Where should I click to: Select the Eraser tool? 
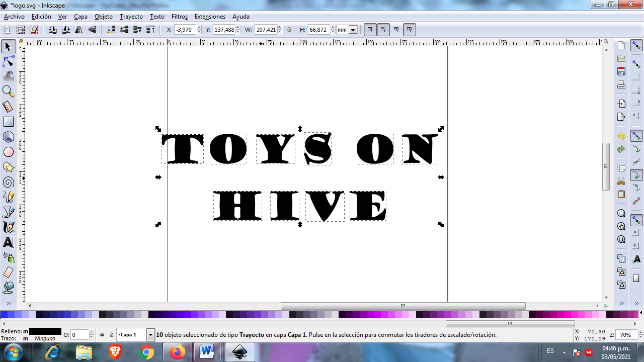[8, 273]
